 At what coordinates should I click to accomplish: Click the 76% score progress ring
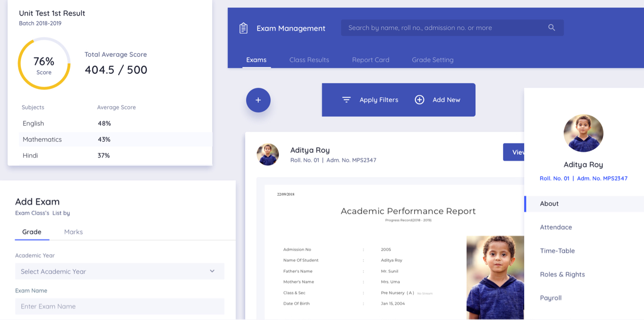pos(44,64)
